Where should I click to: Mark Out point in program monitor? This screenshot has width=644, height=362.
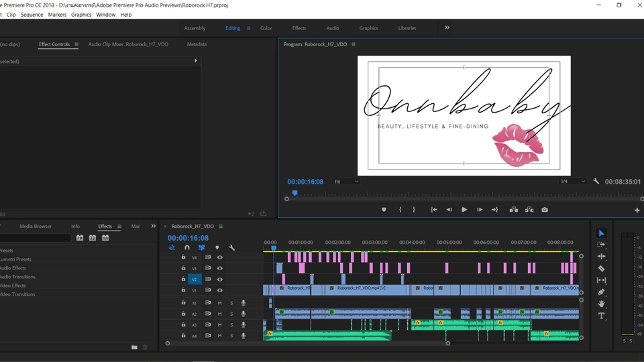414,210
